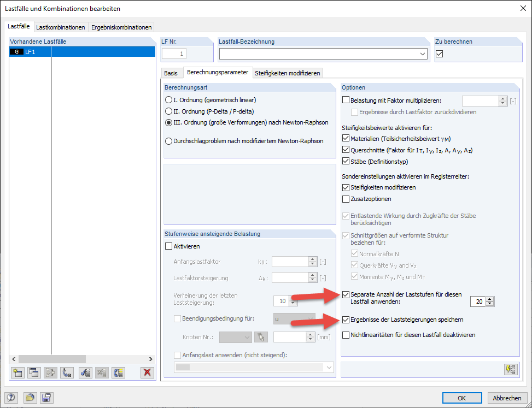Click the Laststufen number stepper arrows

[x=490, y=301]
